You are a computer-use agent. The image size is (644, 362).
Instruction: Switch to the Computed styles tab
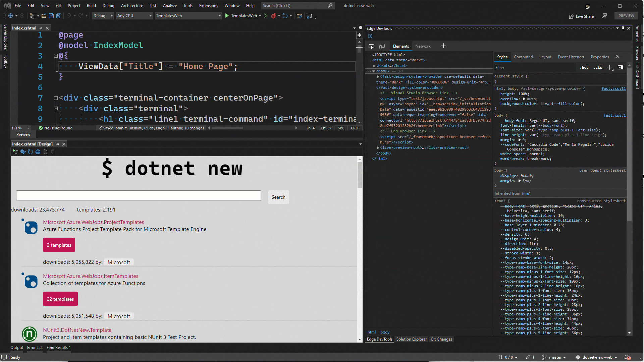(523, 57)
